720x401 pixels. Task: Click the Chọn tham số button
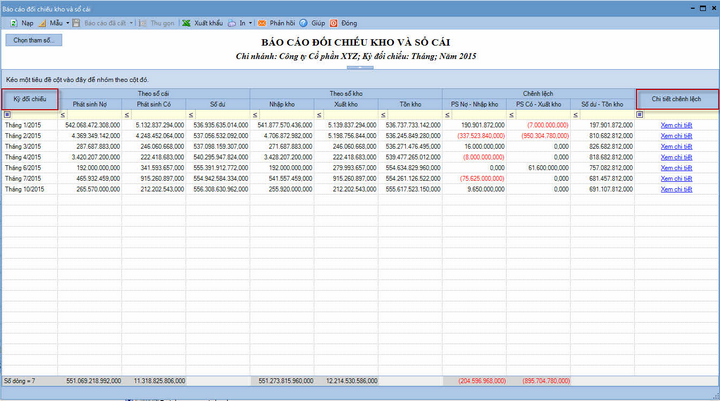[34, 40]
